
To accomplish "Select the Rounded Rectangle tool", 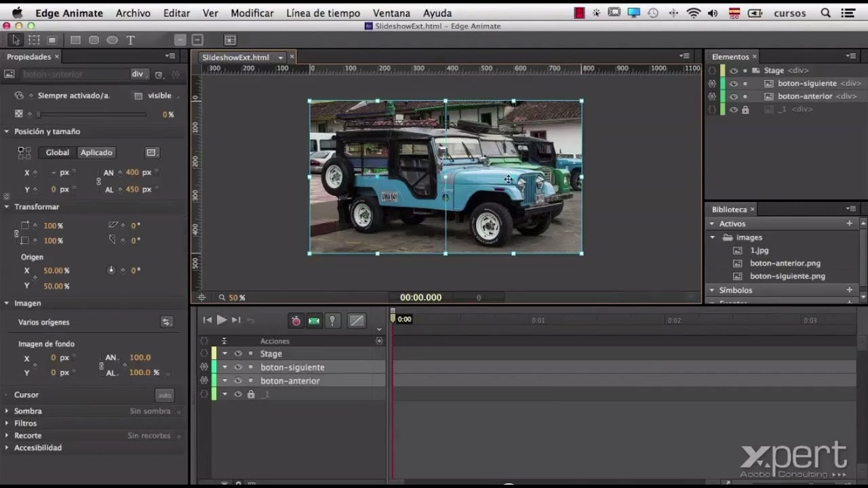I will (94, 40).
